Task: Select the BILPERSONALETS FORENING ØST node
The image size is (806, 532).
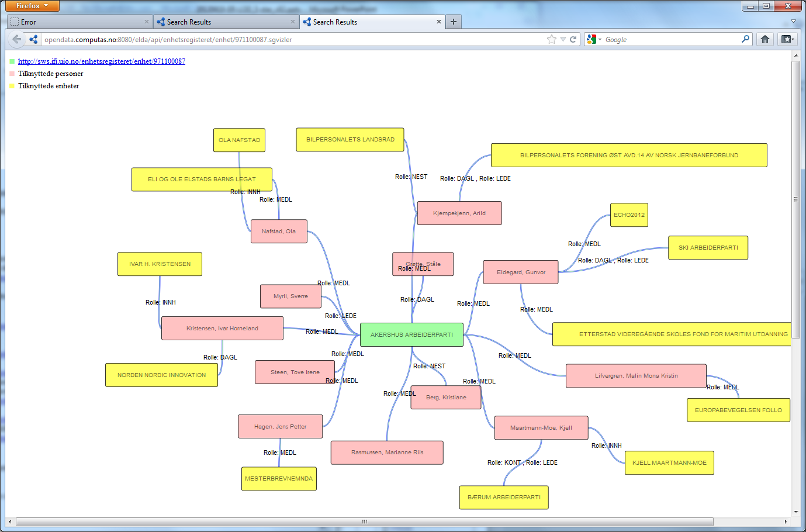Action: [x=629, y=156]
